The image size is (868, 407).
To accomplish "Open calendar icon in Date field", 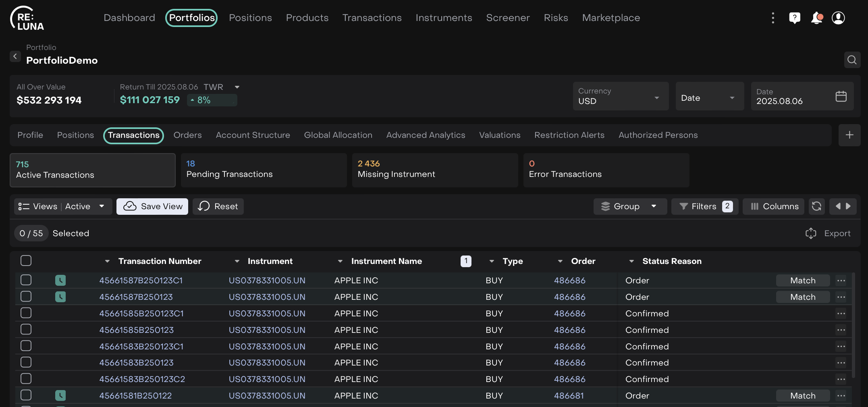I will pos(841,96).
